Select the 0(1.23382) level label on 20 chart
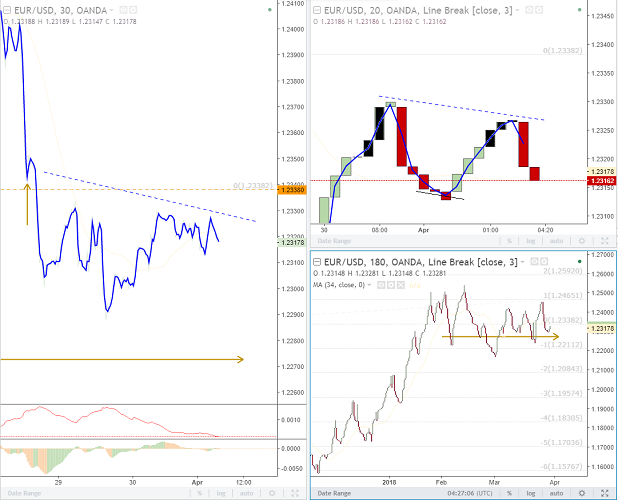The width and height of the screenshot is (618, 500). tap(562, 50)
